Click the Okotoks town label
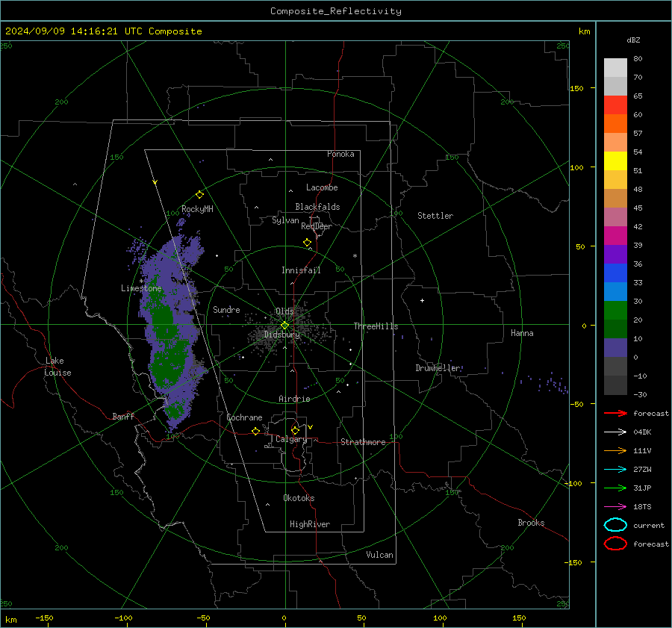The width and height of the screenshot is (672, 628). tap(299, 498)
